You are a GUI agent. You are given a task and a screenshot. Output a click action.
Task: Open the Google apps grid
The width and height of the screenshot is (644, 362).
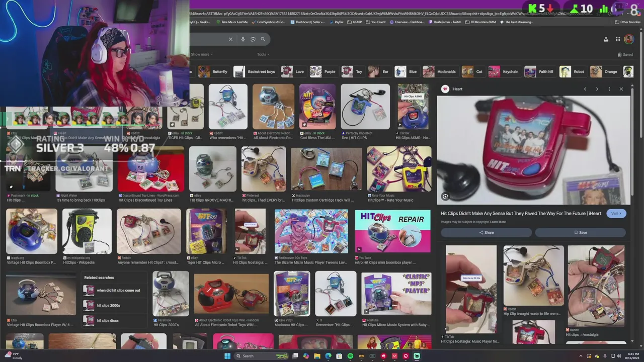click(618, 39)
